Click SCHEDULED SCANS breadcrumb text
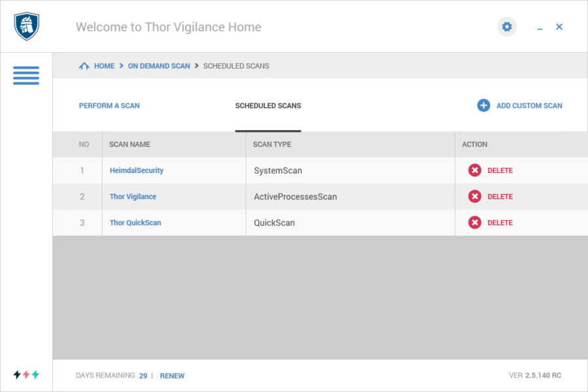This screenshot has width=588, height=392. 237,66
